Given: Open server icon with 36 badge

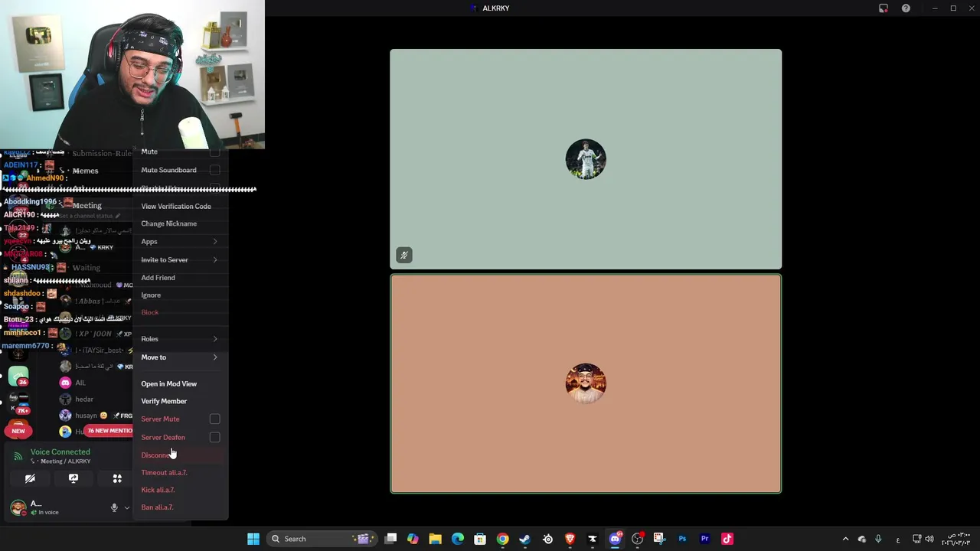Looking at the screenshot, I should pos(18,376).
